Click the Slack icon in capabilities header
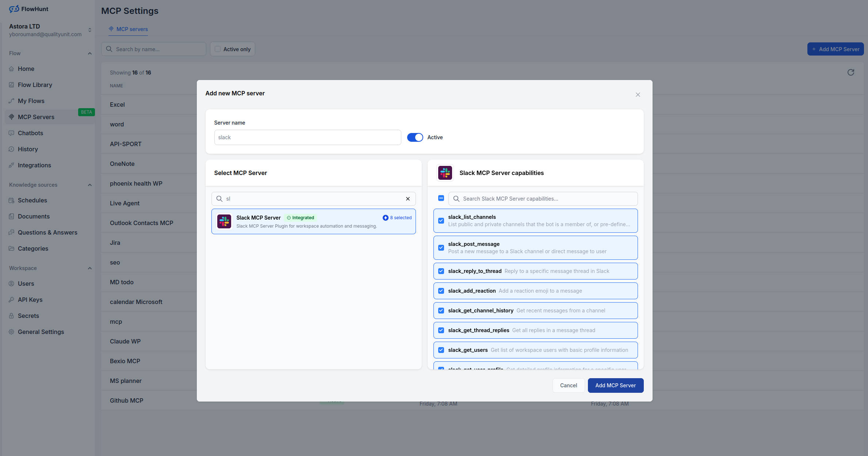 point(445,173)
